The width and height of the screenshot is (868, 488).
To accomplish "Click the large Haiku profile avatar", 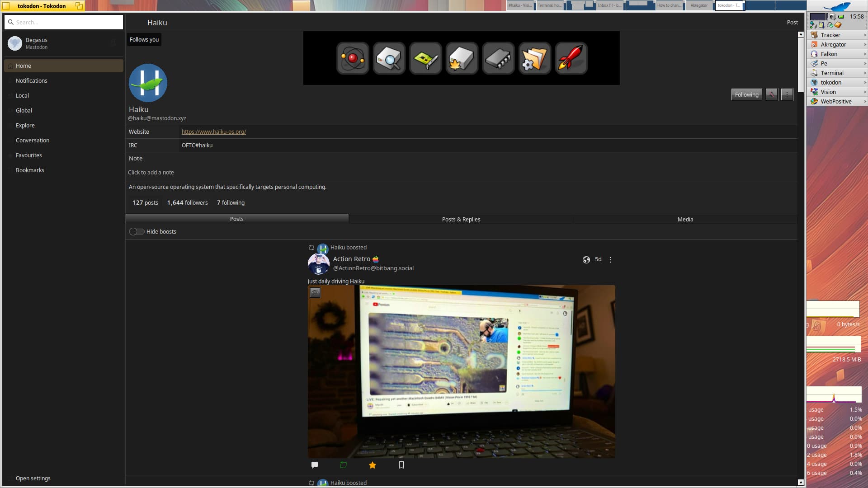I will pos(148,83).
